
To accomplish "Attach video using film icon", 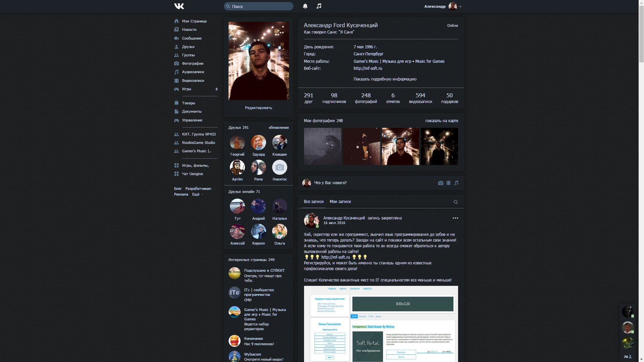I will 448,183.
